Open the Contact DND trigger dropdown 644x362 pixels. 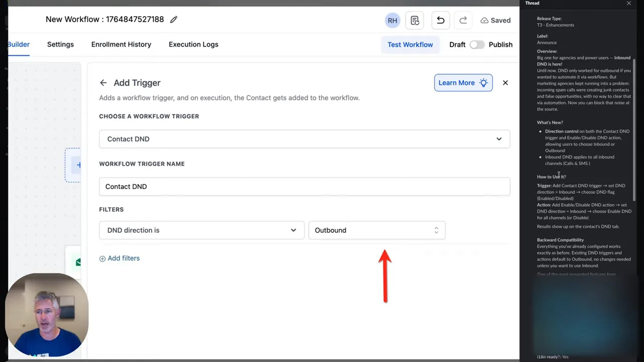(304, 139)
